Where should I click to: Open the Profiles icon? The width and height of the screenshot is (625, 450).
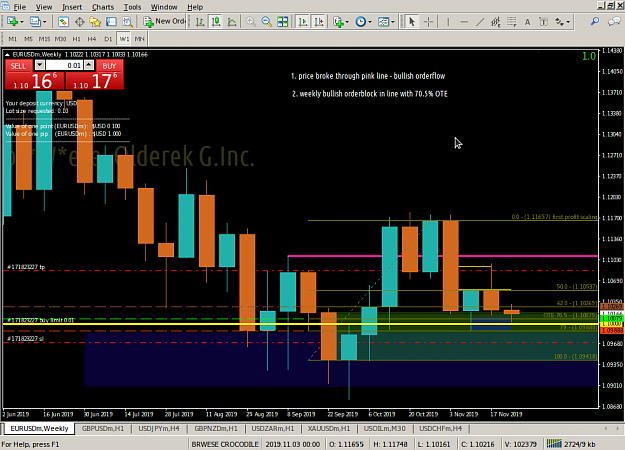coord(35,22)
